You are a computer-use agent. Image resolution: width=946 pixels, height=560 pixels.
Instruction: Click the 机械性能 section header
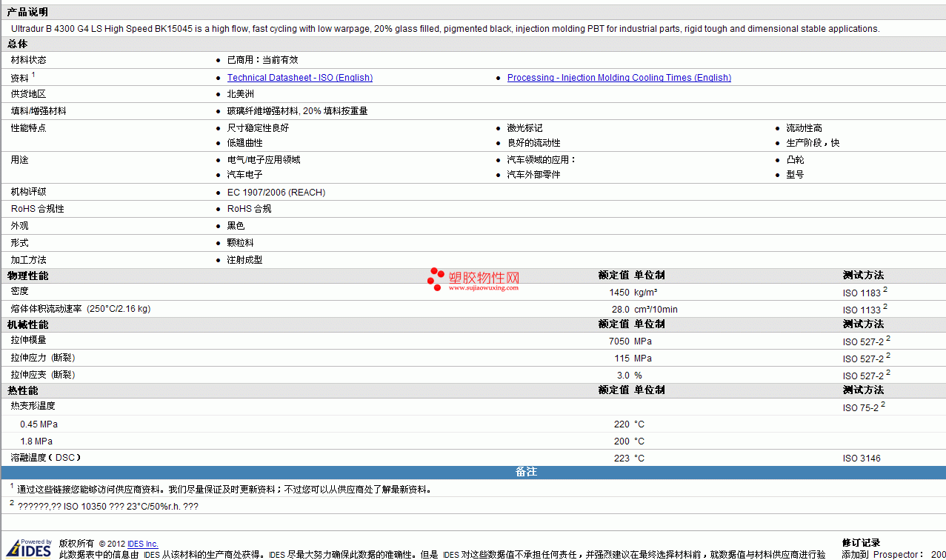pyautogui.click(x=28, y=324)
